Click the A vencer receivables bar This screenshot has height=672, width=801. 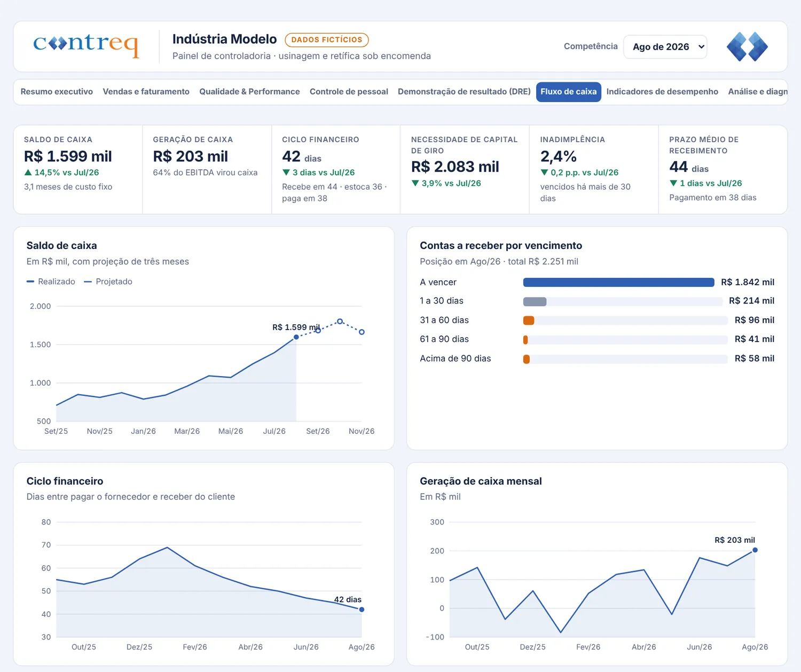pos(619,282)
